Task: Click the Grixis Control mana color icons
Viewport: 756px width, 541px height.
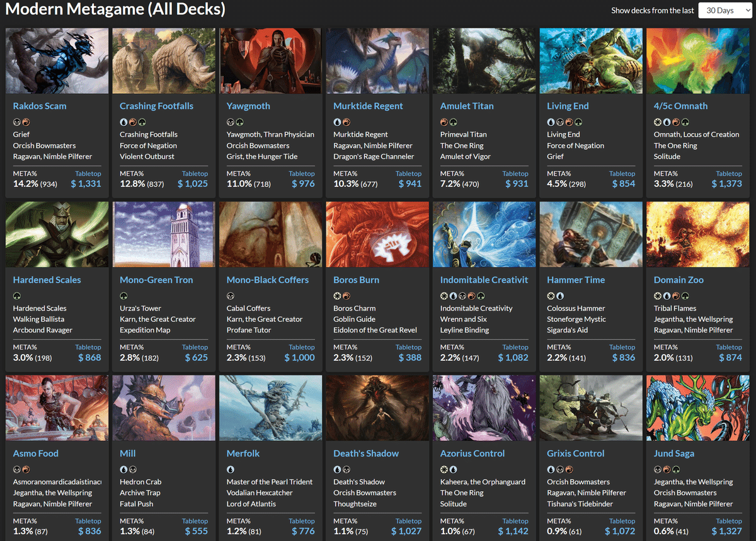Action: (560, 470)
